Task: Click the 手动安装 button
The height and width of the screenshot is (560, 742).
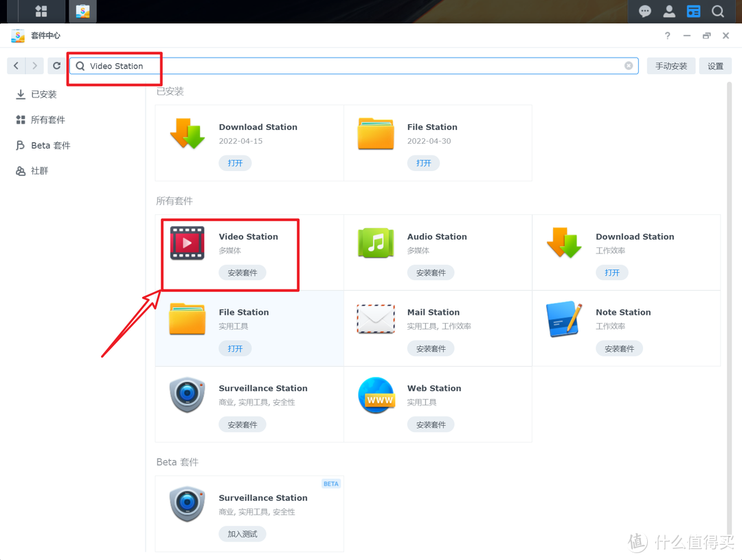Action: click(671, 66)
